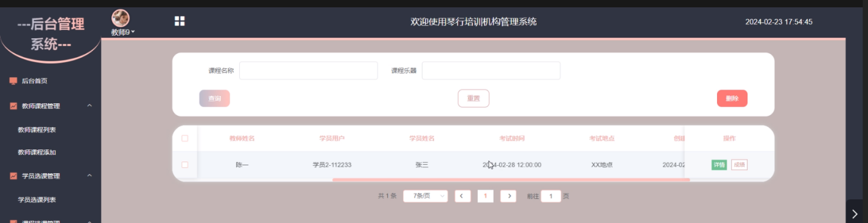Click the table horizontal scrollbar
This screenshot has height=223, width=868.
511,180
